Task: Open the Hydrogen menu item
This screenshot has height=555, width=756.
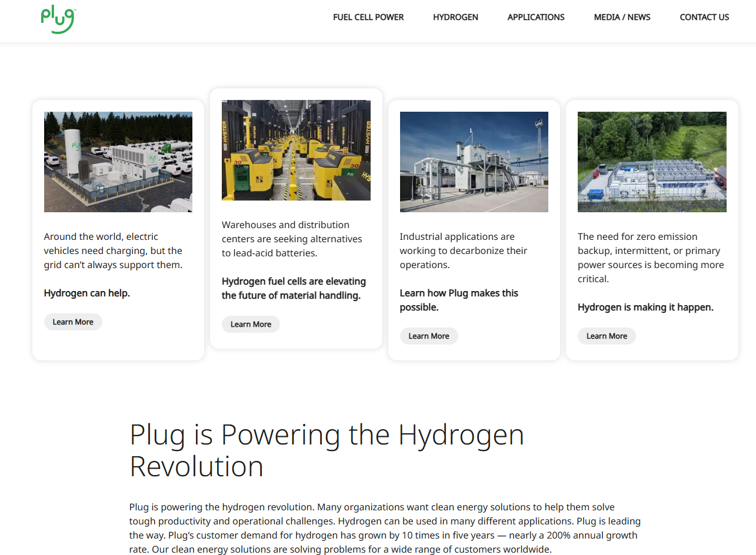Action: click(x=455, y=17)
